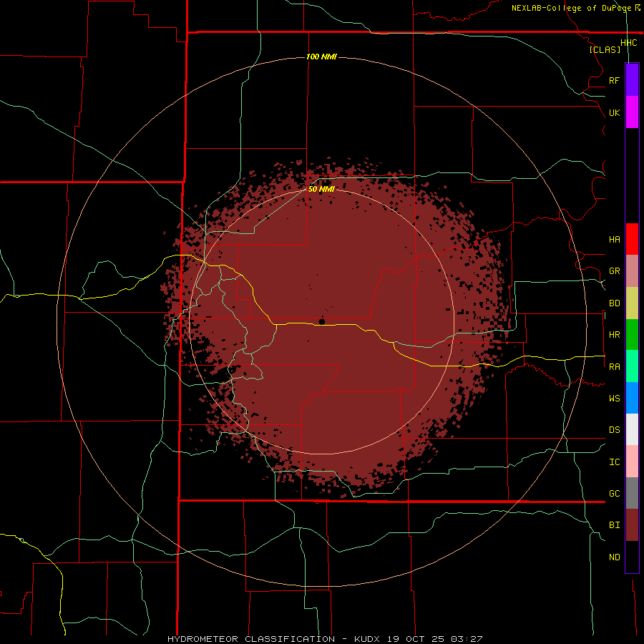Click the HR green legend swatch
This screenshot has width=644, height=644.
click(x=632, y=335)
